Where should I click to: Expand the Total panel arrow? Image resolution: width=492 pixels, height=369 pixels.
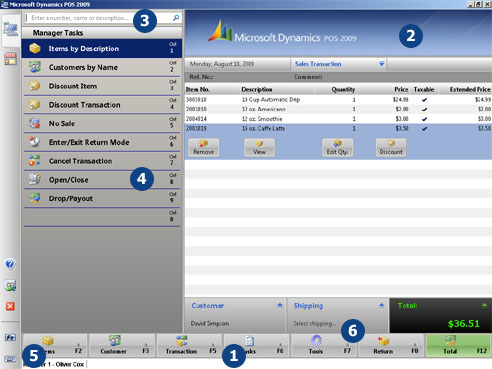pos(484,305)
